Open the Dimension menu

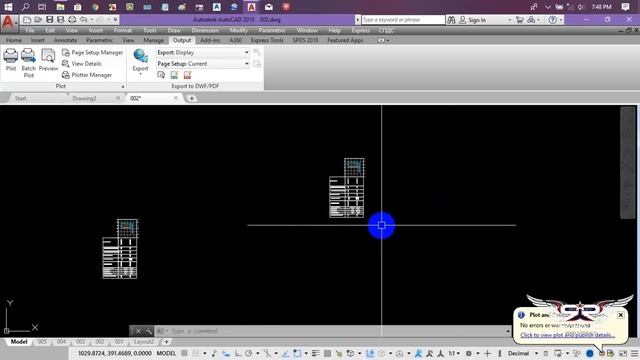click(x=205, y=31)
